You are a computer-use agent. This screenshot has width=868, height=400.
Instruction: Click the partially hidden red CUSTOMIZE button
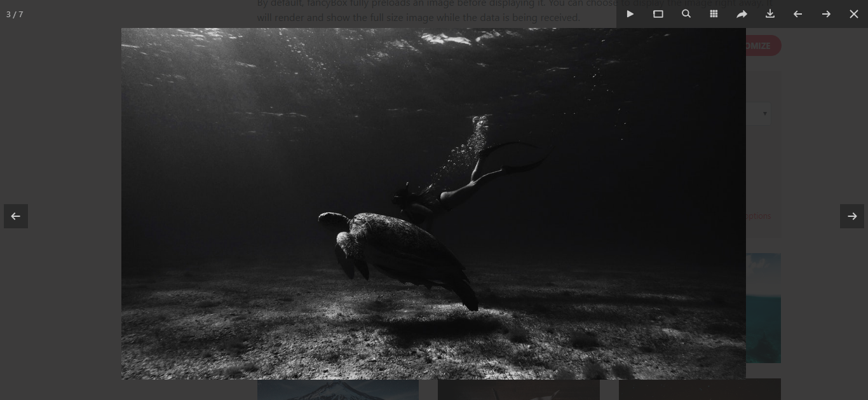763,46
